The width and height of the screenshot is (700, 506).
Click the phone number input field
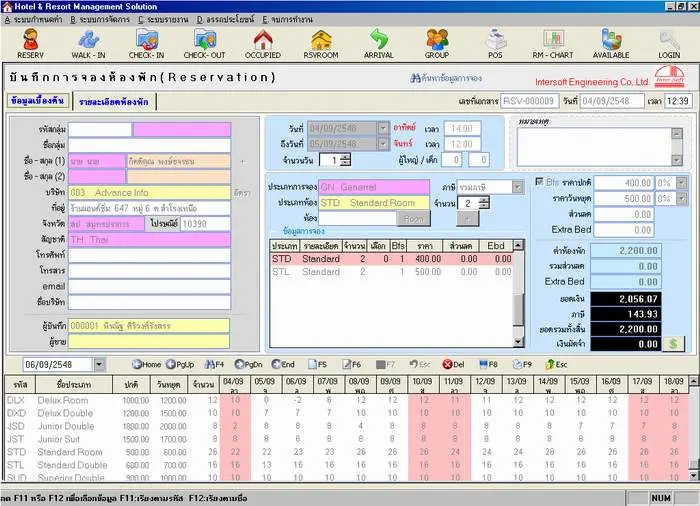pos(150,255)
